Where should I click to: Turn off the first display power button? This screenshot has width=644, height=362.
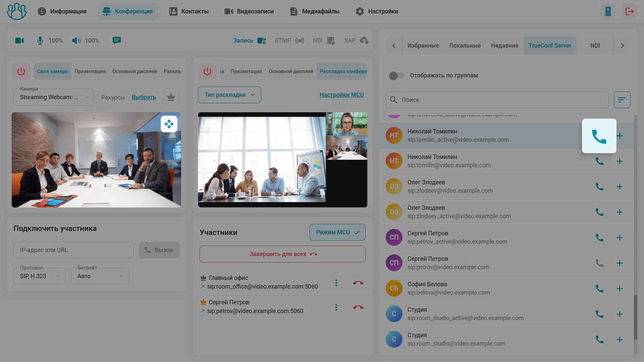pyautogui.click(x=21, y=71)
